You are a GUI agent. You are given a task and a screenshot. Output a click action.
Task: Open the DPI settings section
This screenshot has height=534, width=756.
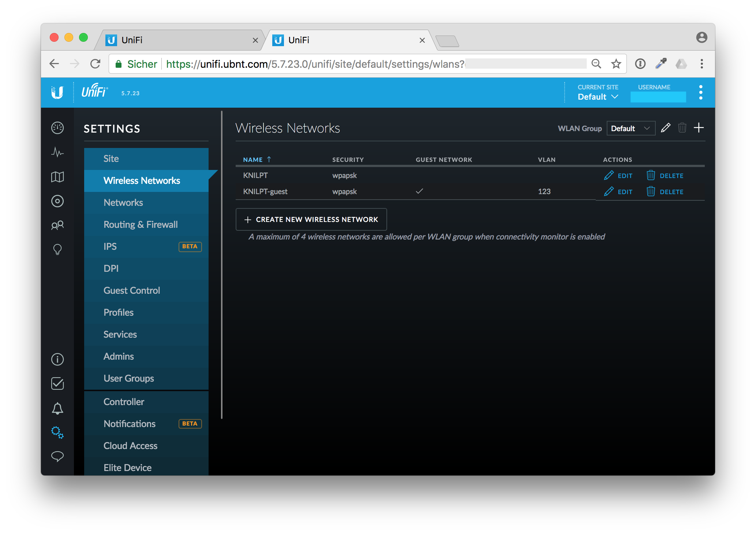pos(146,268)
